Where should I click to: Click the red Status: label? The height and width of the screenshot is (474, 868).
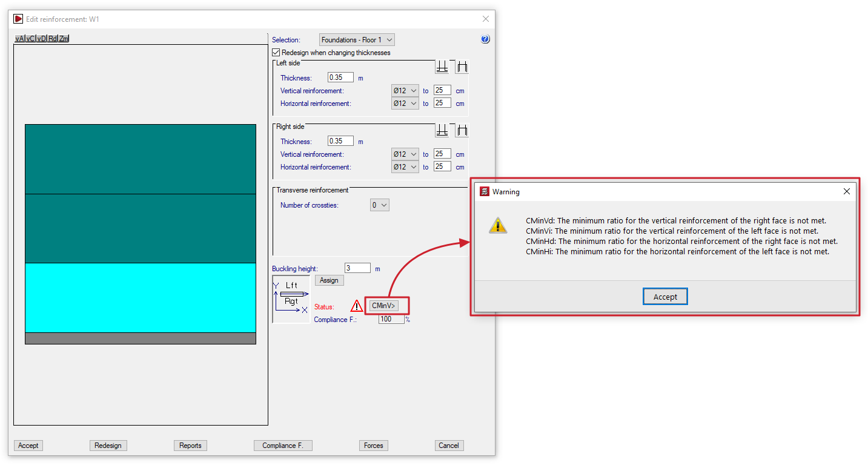[324, 307]
